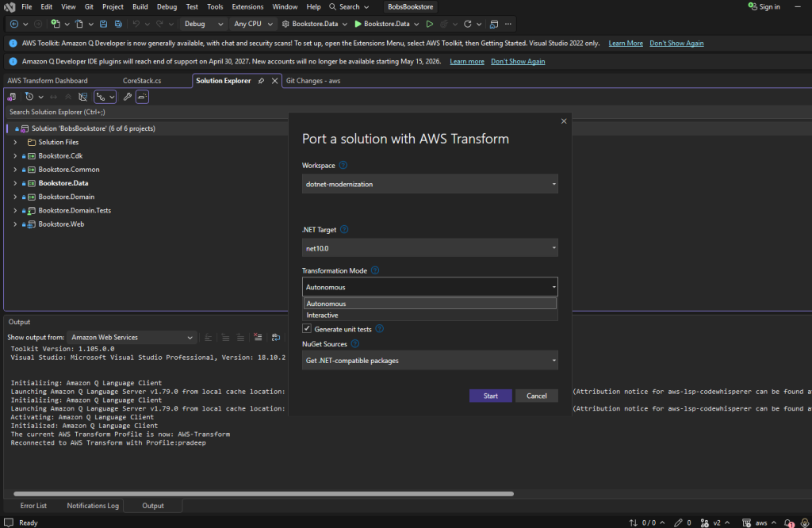Pin the Solution Explorer tab
This screenshot has width=812, height=528.
pos(261,81)
